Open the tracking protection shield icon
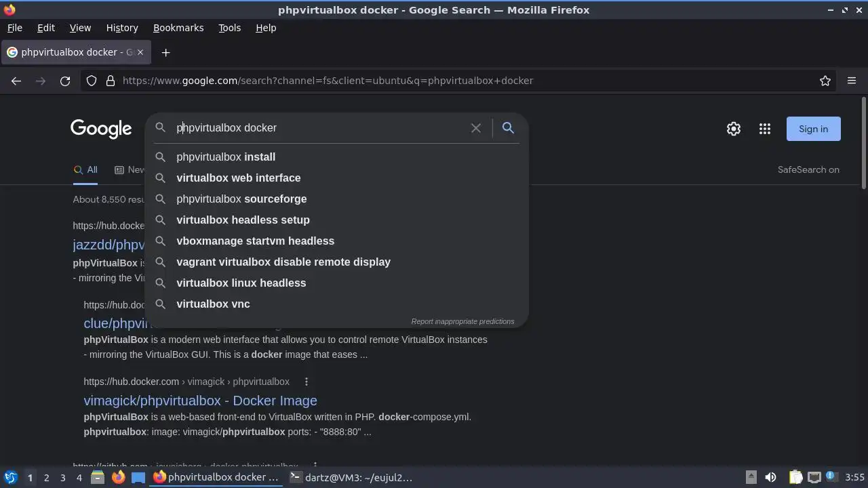Screen dimensions: 868x488 click(92, 81)
